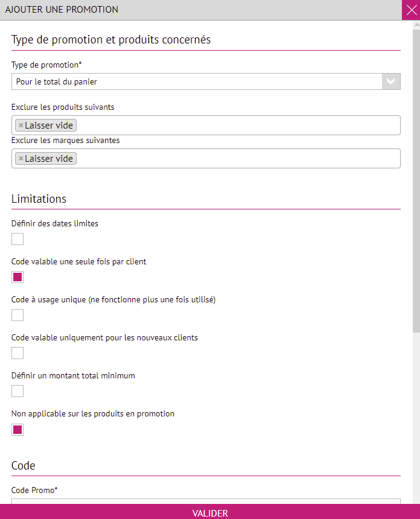Select the Laisser vide tag under produits
The width and height of the screenshot is (420, 519).
[49, 126]
